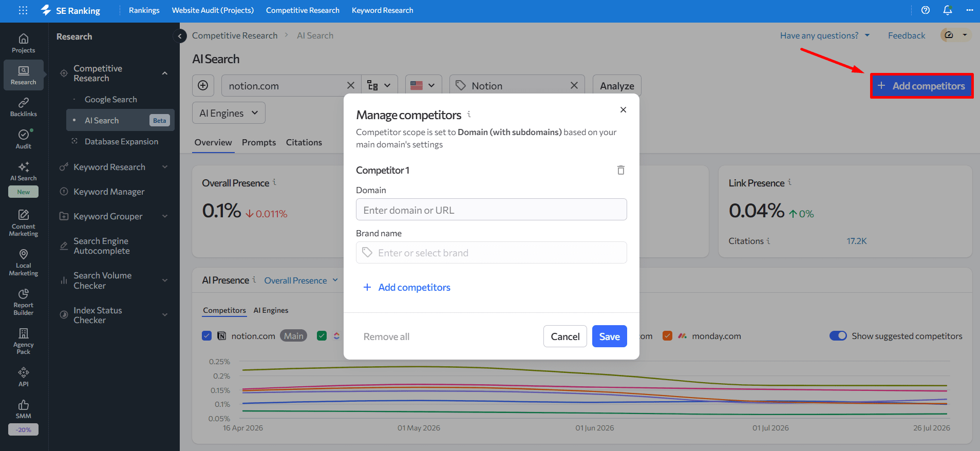Uncheck the monday.com checkbox
This screenshot has height=451, width=980.
[x=668, y=336]
